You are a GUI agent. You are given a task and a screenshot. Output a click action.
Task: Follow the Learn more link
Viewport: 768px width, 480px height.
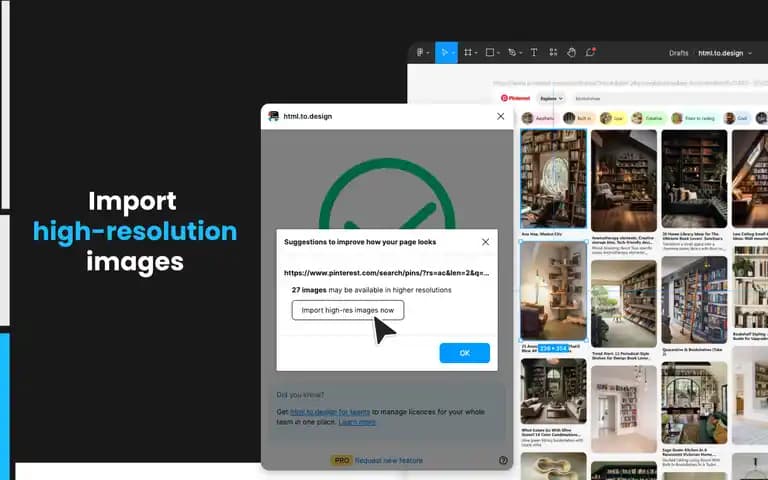tap(357, 422)
